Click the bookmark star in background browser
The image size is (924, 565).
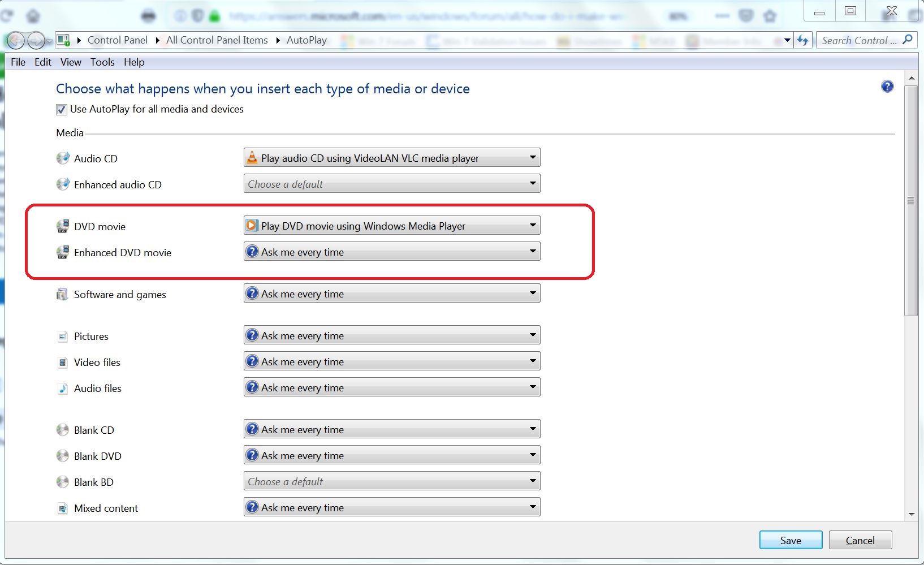pyautogui.click(x=770, y=16)
